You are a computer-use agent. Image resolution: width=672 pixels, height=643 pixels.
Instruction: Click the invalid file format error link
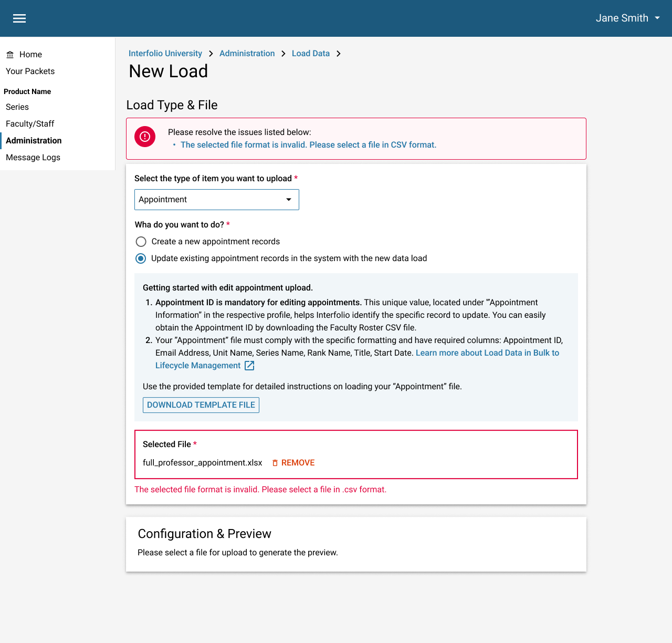pyautogui.click(x=308, y=145)
